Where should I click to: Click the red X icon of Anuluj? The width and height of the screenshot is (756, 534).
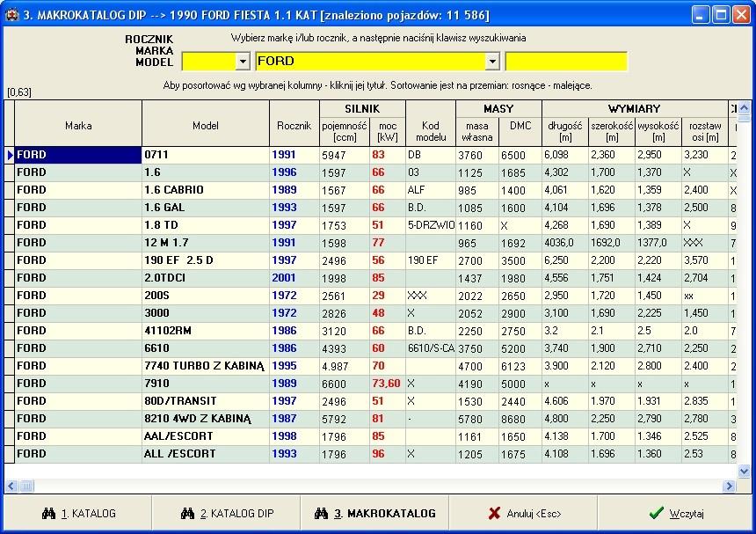(494, 513)
